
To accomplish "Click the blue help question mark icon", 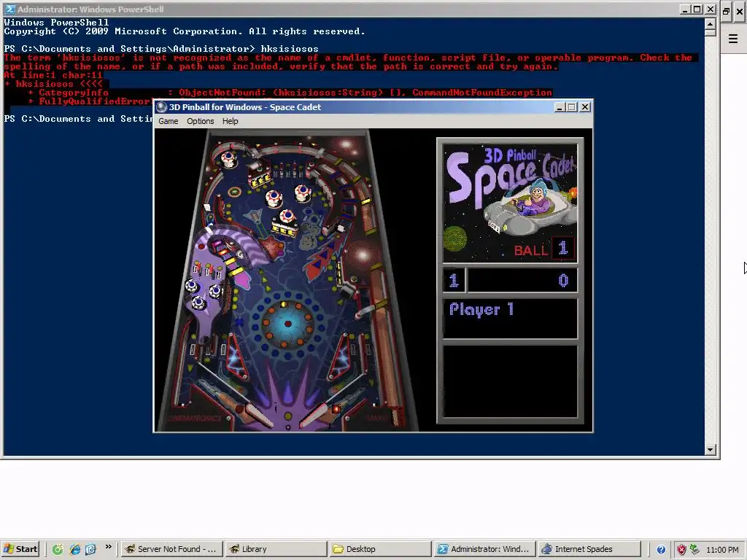I will [661, 550].
